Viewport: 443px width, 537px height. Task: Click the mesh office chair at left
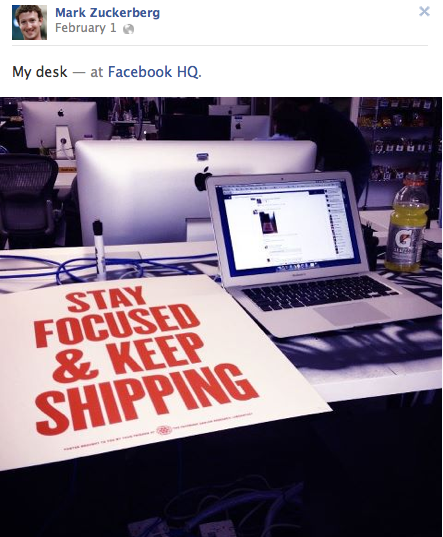28,199
